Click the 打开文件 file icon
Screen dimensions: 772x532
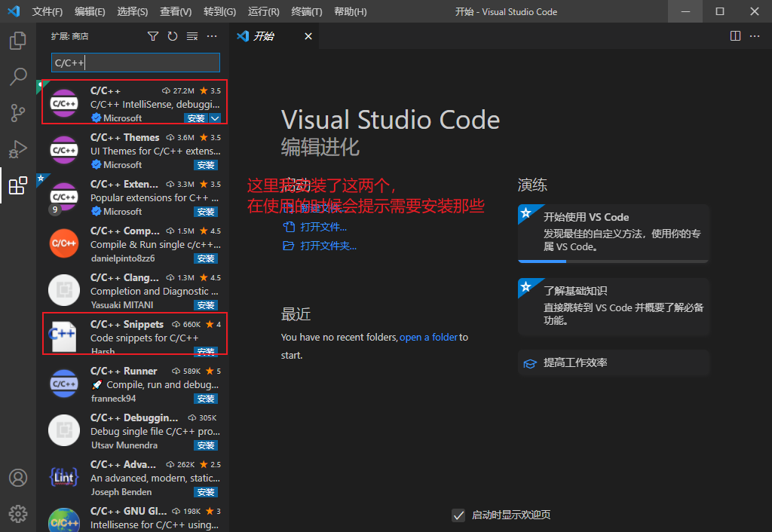tap(289, 227)
